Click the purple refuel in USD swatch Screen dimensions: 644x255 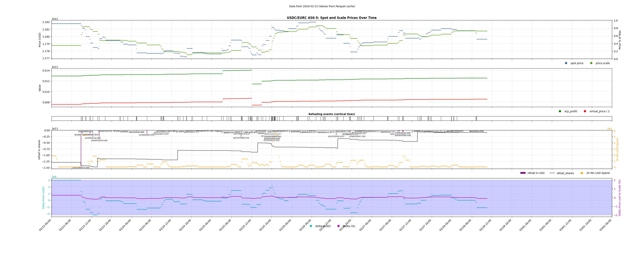pyautogui.click(x=523, y=173)
